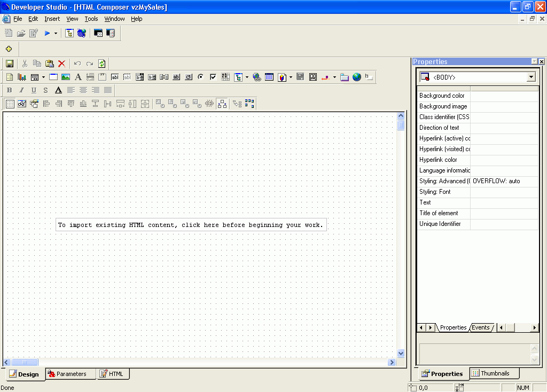Image resolution: width=547 pixels, height=392 pixels.
Task: Insert a radio button component
Action: point(201,77)
